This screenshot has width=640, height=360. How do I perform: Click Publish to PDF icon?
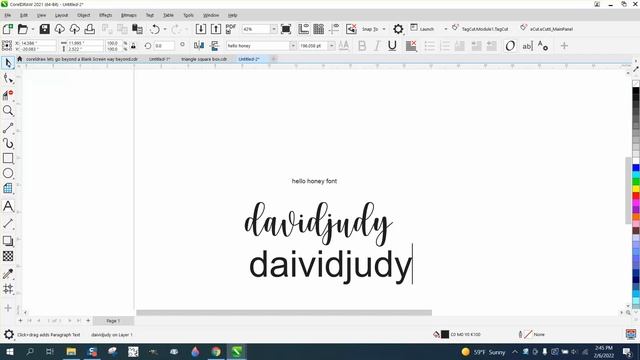pyautogui.click(x=231, y=29)
